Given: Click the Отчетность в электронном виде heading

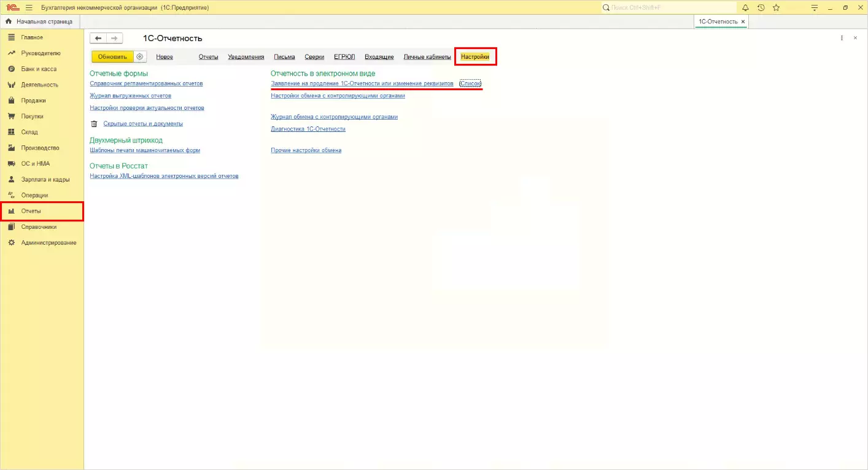Looking at the screenshot, I should 323,74.
